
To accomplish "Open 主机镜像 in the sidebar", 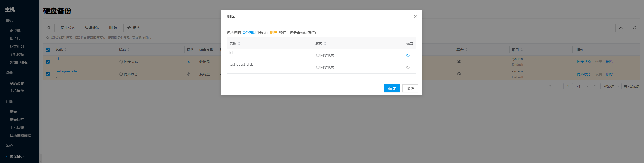I will [17, 91].
